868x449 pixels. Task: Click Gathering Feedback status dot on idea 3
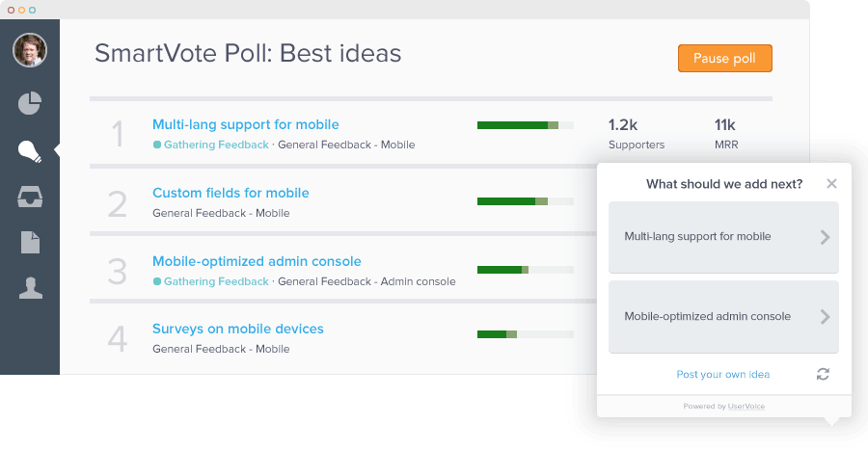click(x=157, y=281)
